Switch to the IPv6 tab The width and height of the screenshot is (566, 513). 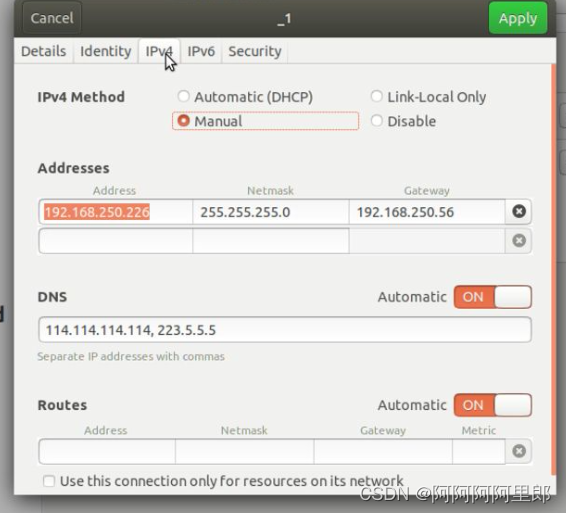[x=201, y=51]
